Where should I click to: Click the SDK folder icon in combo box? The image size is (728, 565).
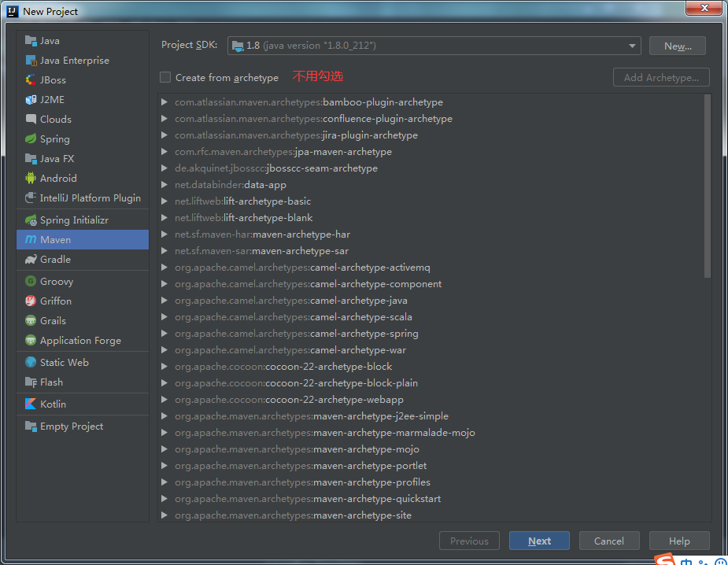click(238, 46)
